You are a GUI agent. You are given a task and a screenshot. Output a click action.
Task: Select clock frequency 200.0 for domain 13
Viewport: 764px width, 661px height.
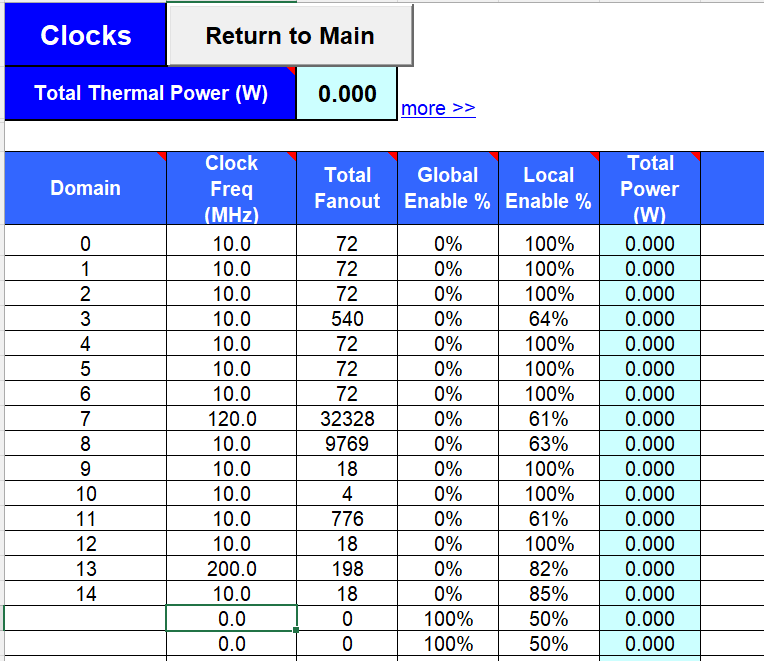click(x=231, y=568)
